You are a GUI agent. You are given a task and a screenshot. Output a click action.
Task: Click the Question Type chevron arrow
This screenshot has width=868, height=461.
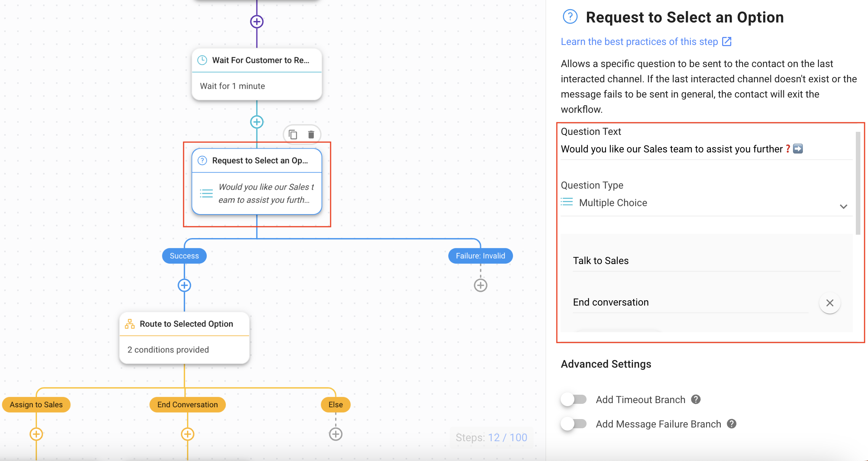click(843, 206)
